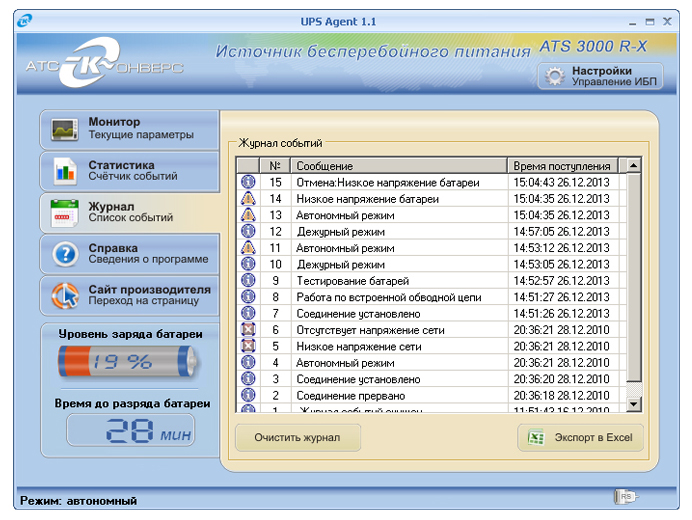Go to Сайт производителя page

[x=129, y=296]
